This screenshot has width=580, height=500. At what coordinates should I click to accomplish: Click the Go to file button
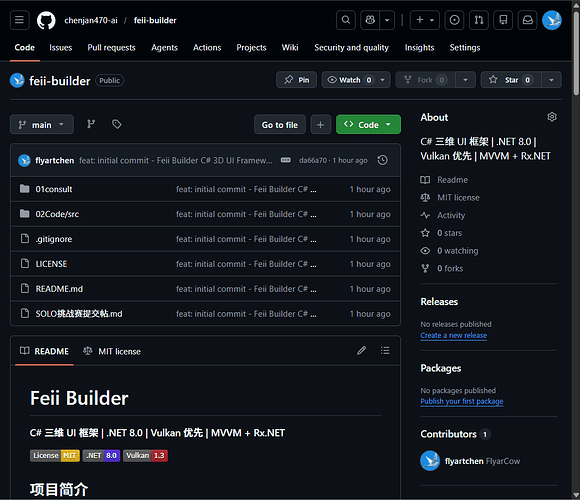tap(280, 125)
